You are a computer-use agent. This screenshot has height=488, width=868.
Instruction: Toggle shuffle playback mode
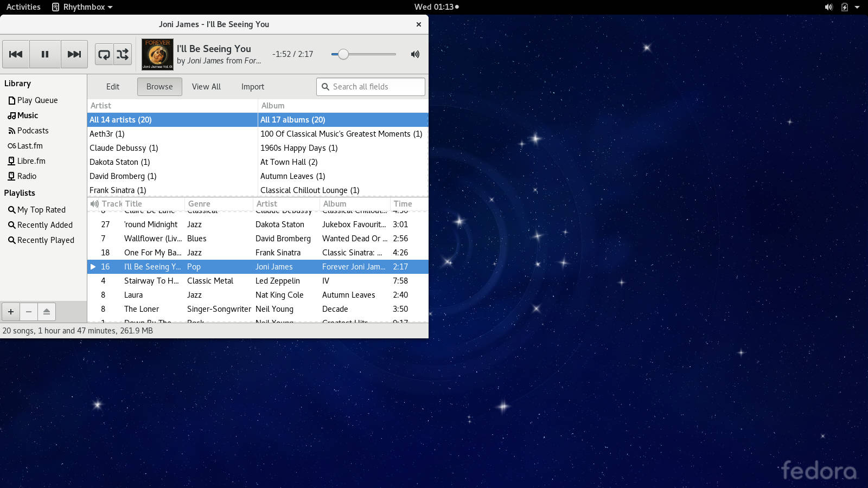point(123,54)
